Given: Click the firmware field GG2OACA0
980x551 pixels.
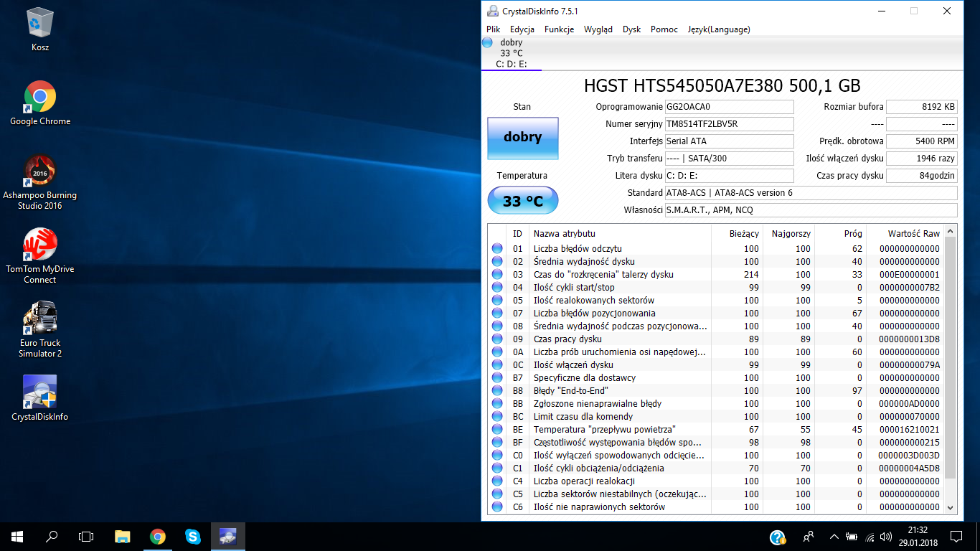Looking at the screenshot, I should (729, 107).
